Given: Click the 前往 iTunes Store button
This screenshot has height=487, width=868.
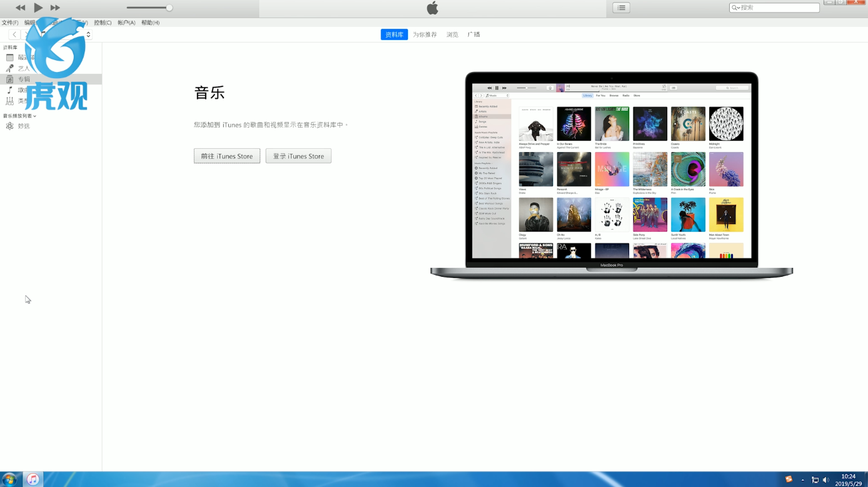Looking at the screenshot, I should [x=227, y=156].
